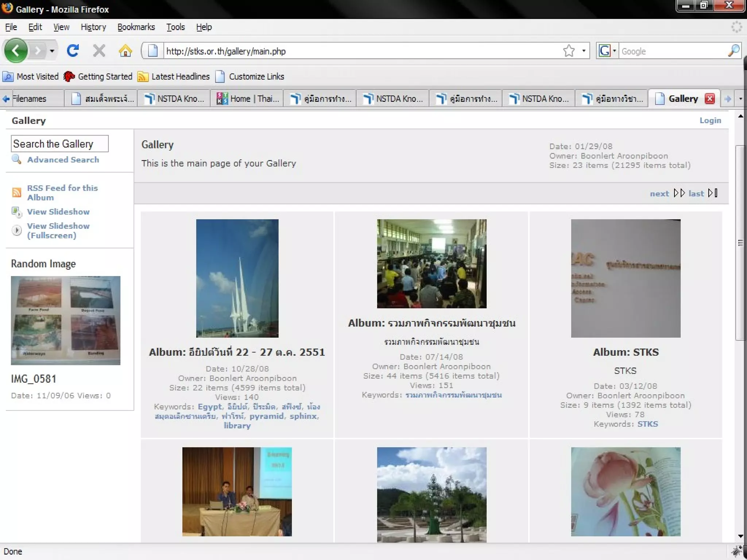Click the page's vertical scrollbar thumb
Viewport: 747px width, 560px height.
click(x=740, y=242)
